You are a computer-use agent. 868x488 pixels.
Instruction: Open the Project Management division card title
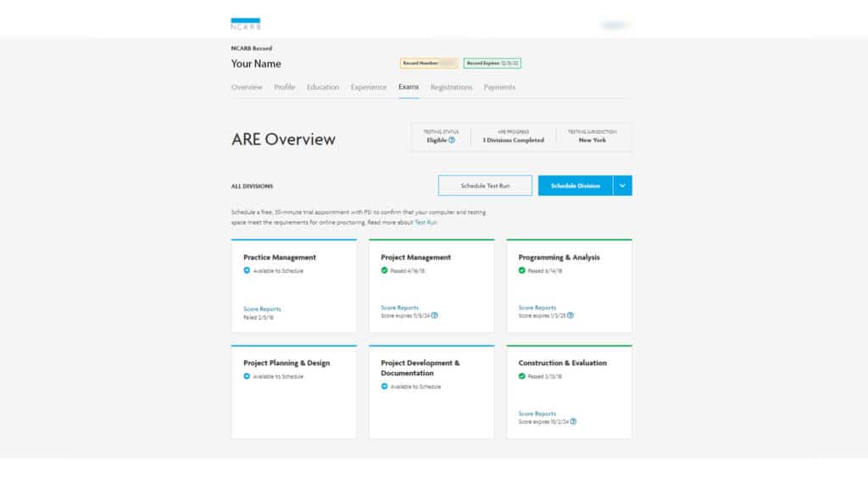(415, 258)
